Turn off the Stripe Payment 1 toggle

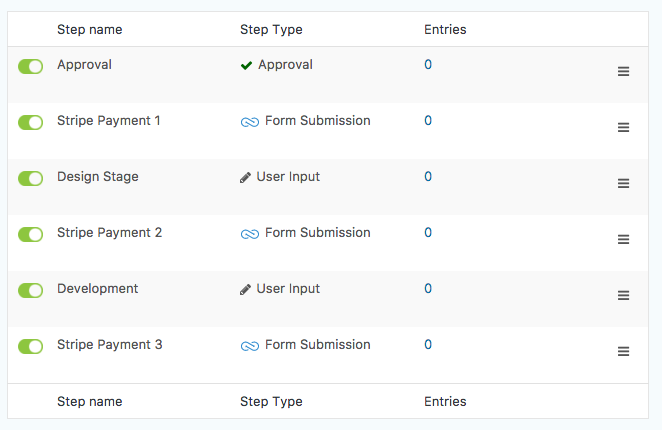[x=31, y=122]
